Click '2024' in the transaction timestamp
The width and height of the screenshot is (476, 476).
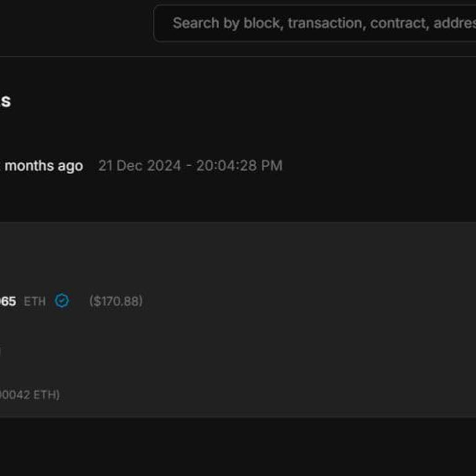tap(164, 166)
